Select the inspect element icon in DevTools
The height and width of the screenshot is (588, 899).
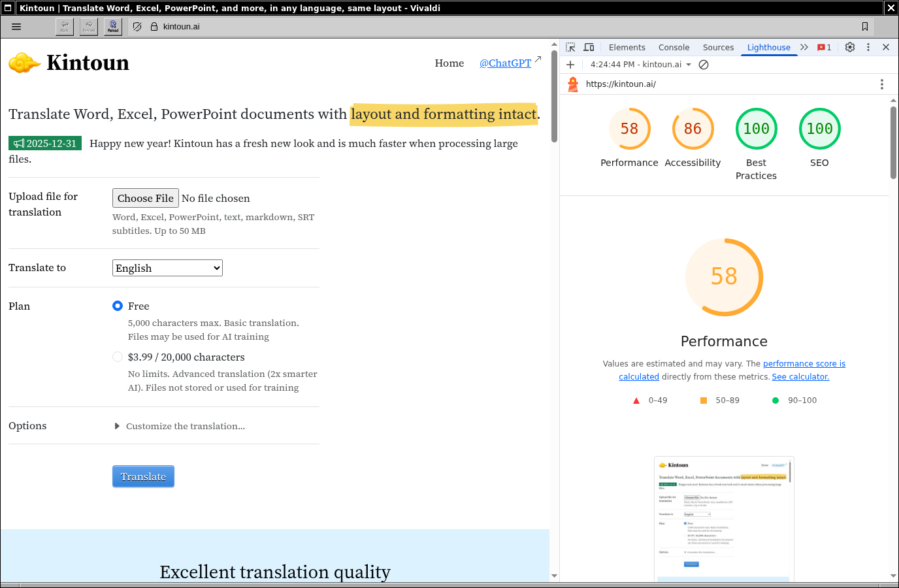click(569, 47)
